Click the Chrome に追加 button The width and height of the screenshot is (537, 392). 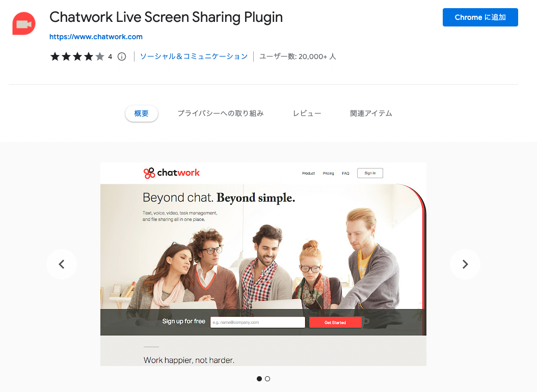pos(479,17)
